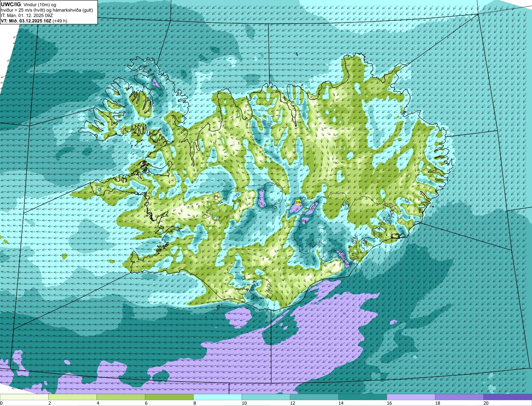Screen dimensions: 532x406
Task: Pick the 6–8 m/s olive green legend swatch
Action: 170,397
